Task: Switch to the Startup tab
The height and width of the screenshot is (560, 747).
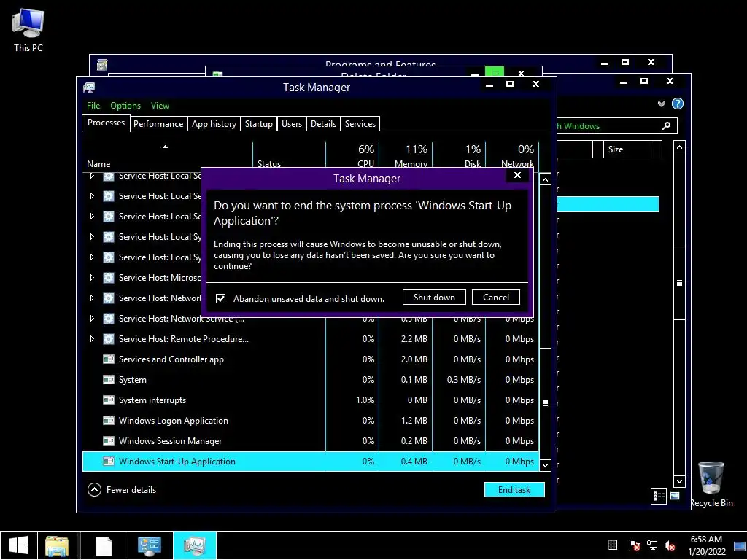Action: tap(259, 124)
